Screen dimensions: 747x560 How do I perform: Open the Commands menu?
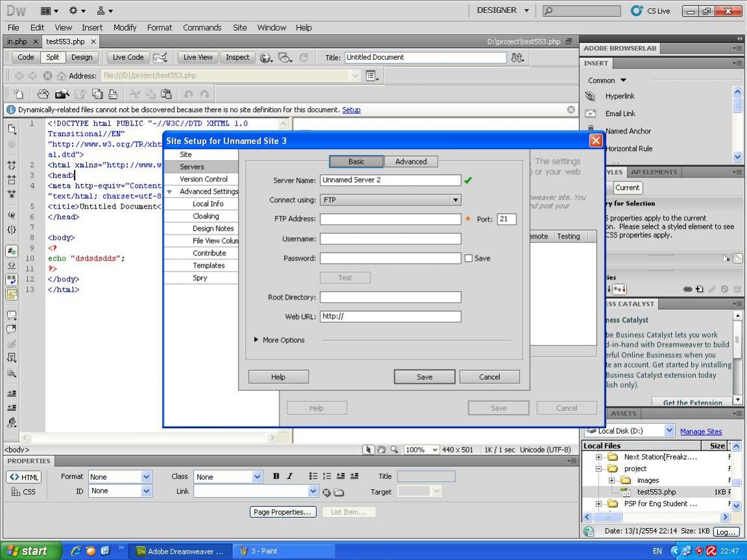tap(202, 28)
